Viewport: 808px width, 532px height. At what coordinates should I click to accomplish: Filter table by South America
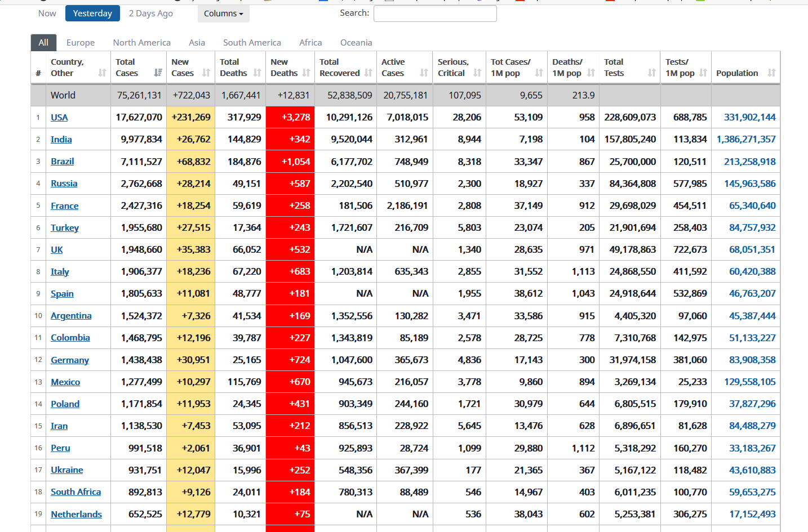click(x=252, y=43)
